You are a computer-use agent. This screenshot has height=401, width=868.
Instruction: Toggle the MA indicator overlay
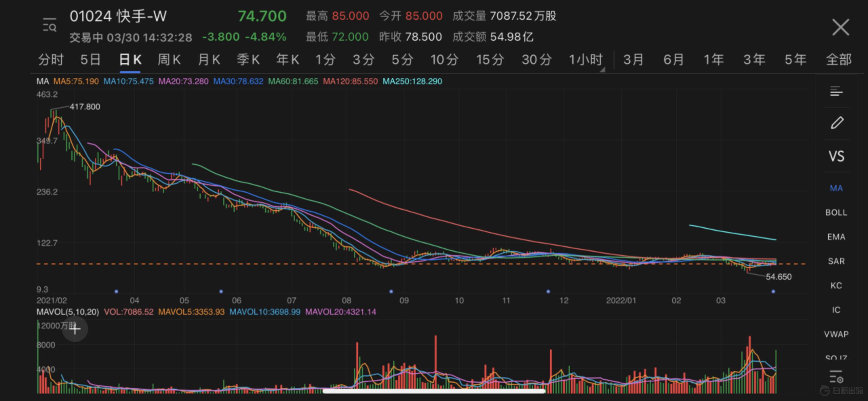tap(836, 188)
